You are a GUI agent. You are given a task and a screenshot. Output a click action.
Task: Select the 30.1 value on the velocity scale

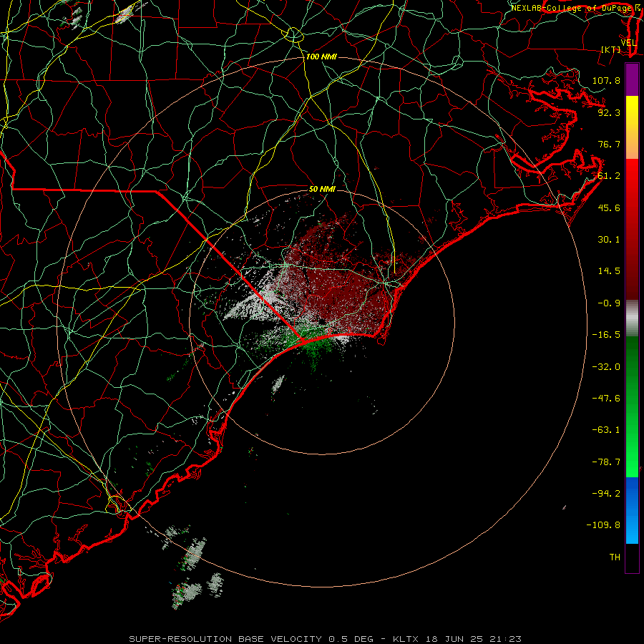609,240
